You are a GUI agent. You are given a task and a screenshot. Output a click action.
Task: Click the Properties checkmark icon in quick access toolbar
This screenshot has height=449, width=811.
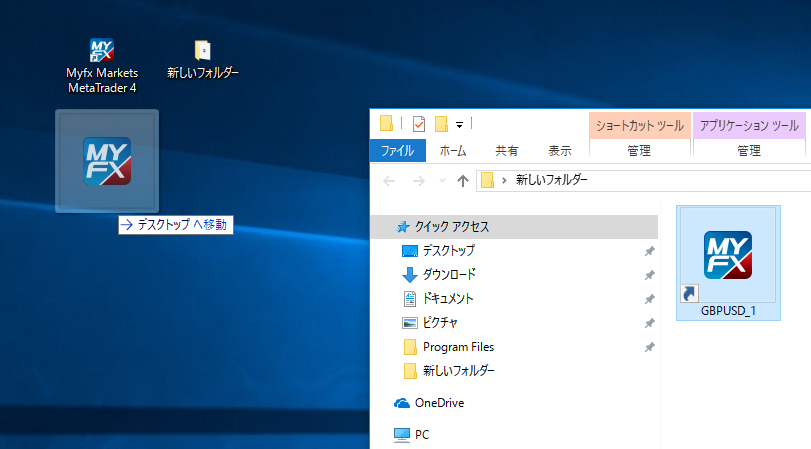[419, 124]
